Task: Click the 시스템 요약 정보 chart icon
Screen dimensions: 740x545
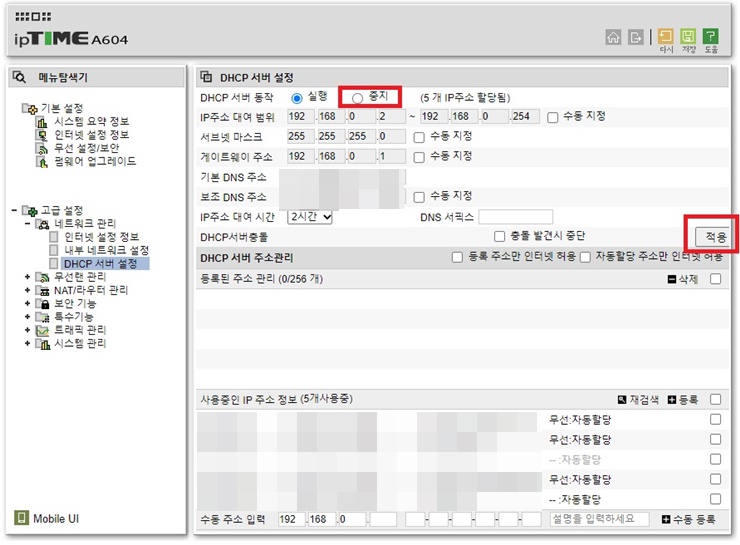Action: (x=42, y=122)
